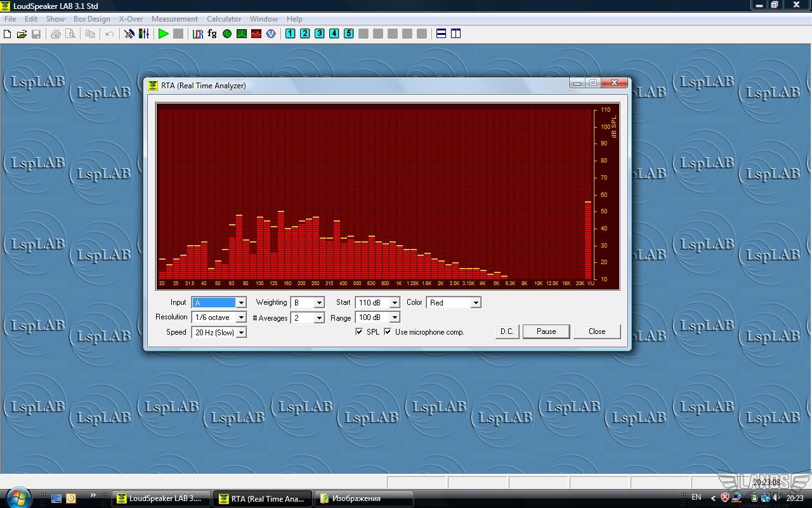
Task: Expand the Resolution dropdown showing 1/6 octave
Action: click(241, 317)
